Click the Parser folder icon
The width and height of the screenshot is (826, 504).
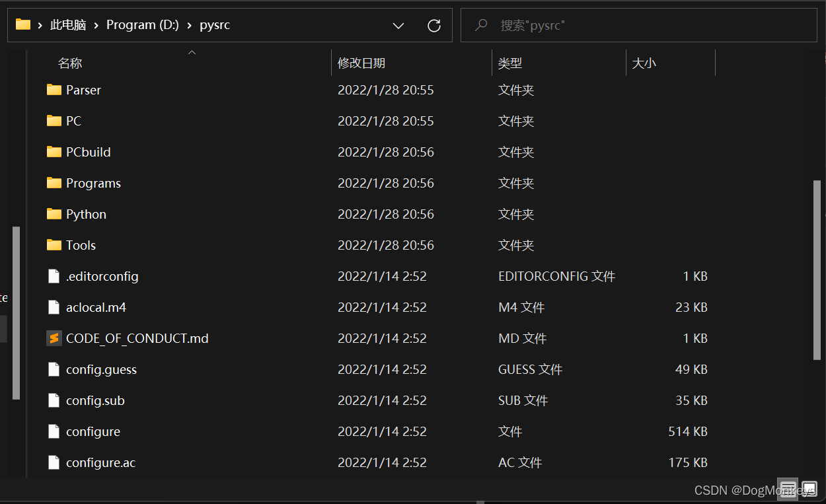point(54,90)
